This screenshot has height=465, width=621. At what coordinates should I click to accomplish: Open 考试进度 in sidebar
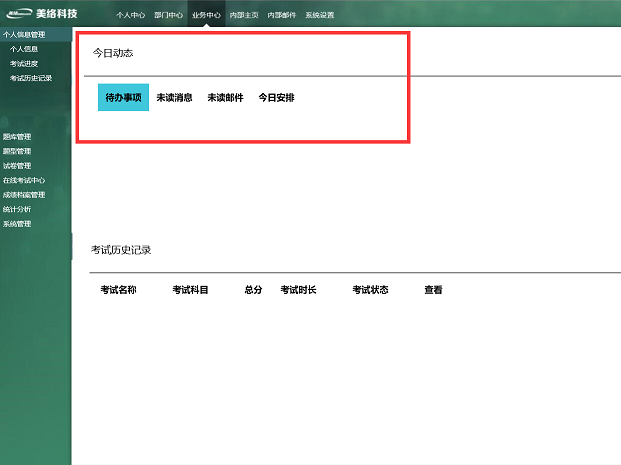24,63
